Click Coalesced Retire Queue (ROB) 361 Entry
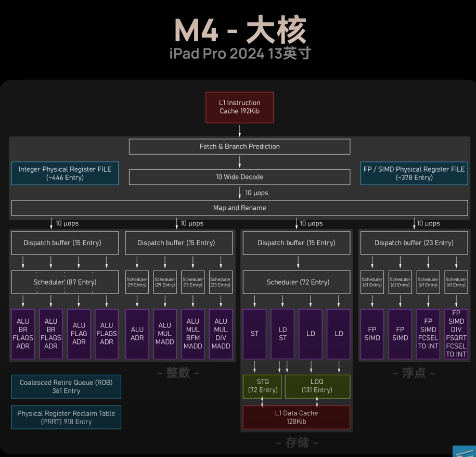476x457 pixels. point(66,387)
